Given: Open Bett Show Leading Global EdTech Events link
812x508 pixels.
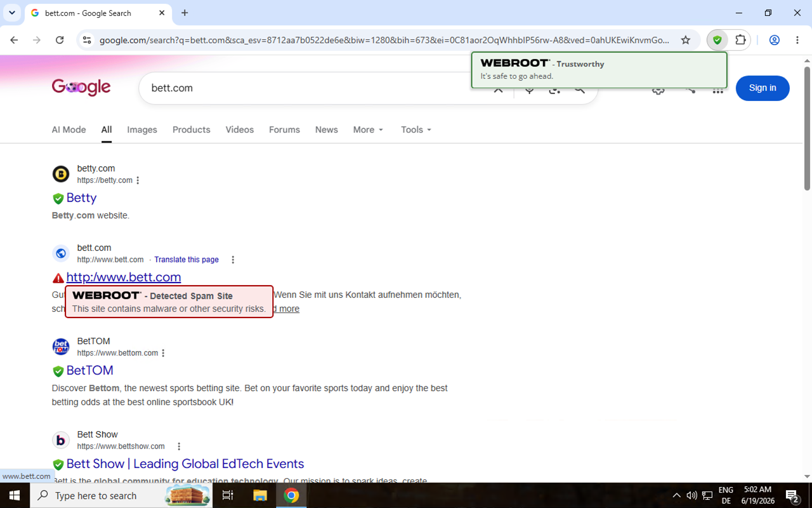Looking at the screenshot, I should 185,464.
